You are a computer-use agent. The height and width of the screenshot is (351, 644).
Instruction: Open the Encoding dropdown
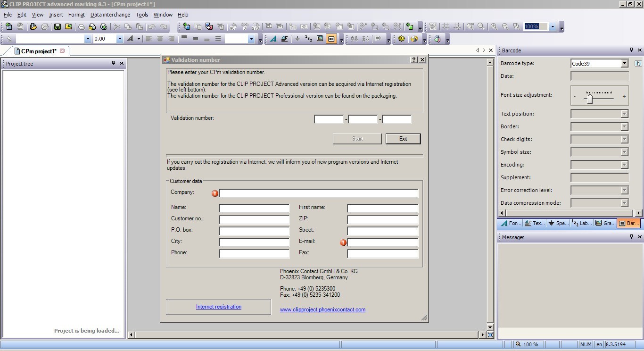pyautogui.click(x=624, y=165)
